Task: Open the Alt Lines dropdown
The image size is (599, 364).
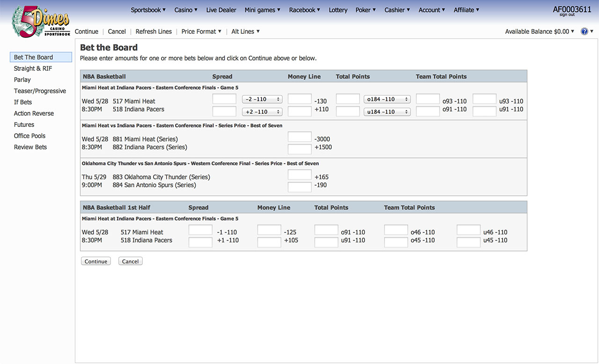Action: pos(245,31)
